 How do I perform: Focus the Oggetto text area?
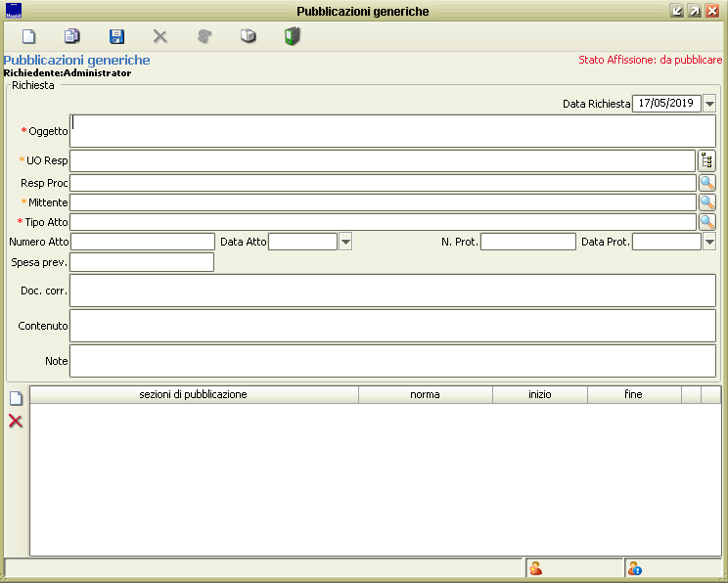pos(392,131)
